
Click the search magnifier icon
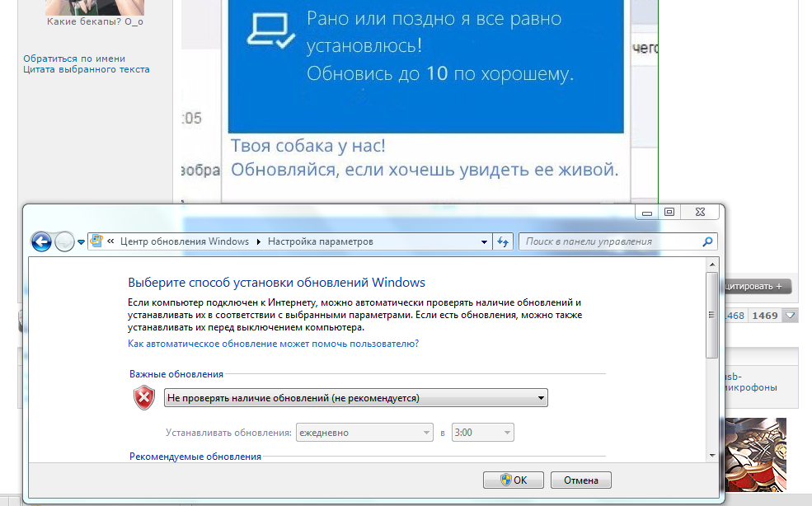point(707,241)
